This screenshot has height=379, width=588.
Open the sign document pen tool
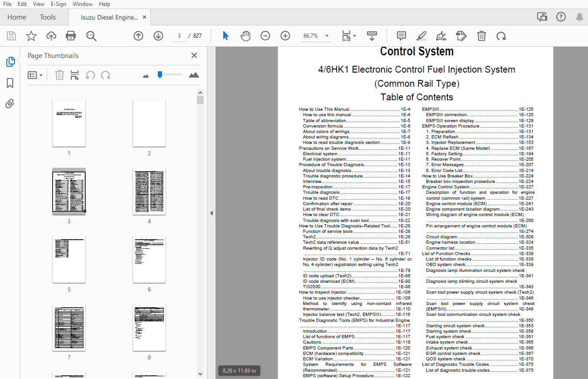tap(441, 36)
